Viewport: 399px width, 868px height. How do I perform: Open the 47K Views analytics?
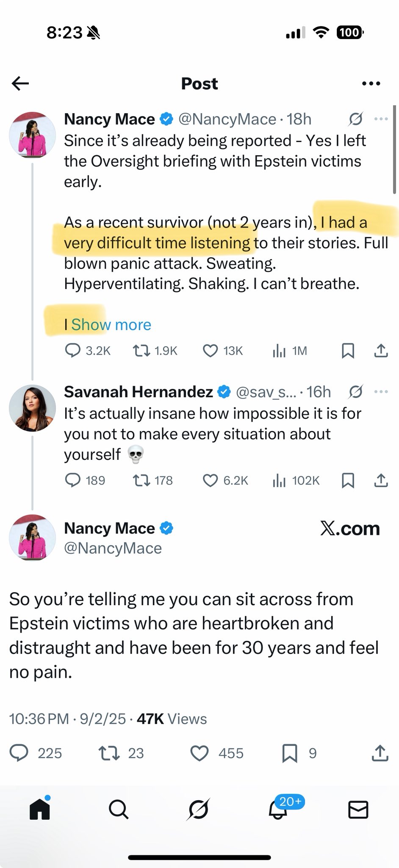[172, 719]
